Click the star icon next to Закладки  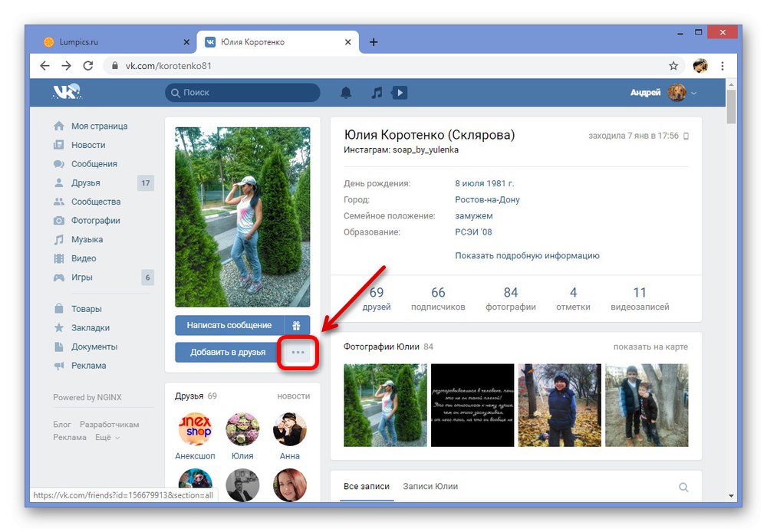tap(59, 327)
